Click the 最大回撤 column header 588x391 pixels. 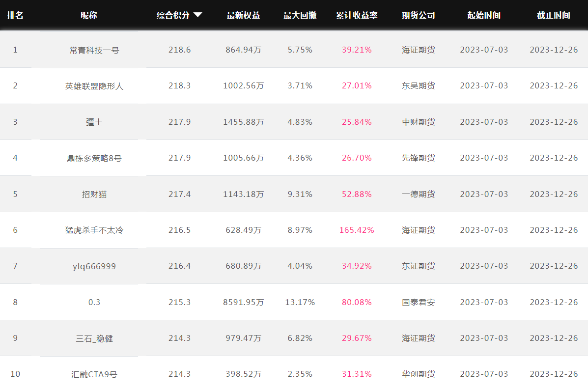coord(300,15)
